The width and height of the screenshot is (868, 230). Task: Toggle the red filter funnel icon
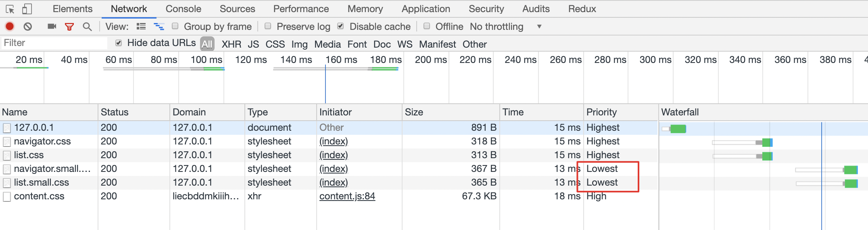point(69,27)
